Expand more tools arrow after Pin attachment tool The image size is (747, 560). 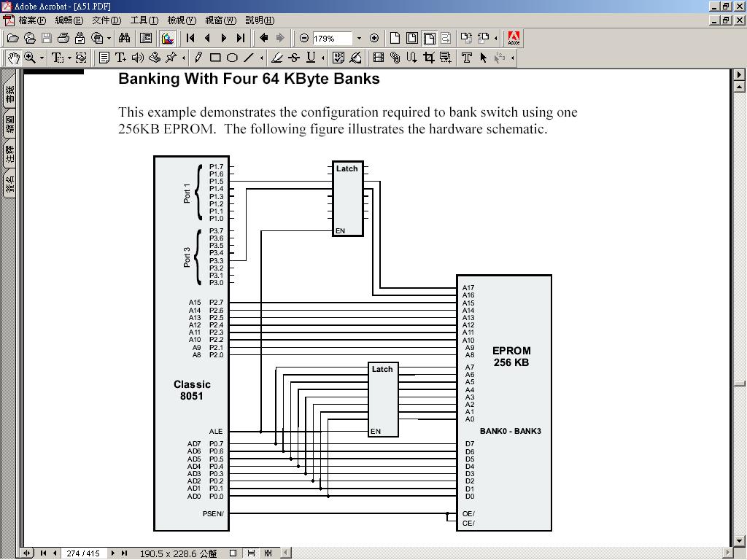(x=183, y=58)
